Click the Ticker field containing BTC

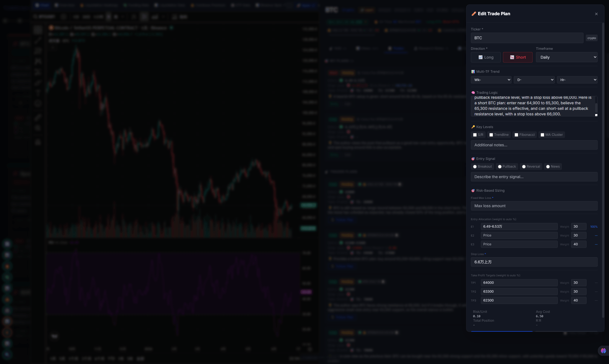pyautogui.click(x=527, y=38)
